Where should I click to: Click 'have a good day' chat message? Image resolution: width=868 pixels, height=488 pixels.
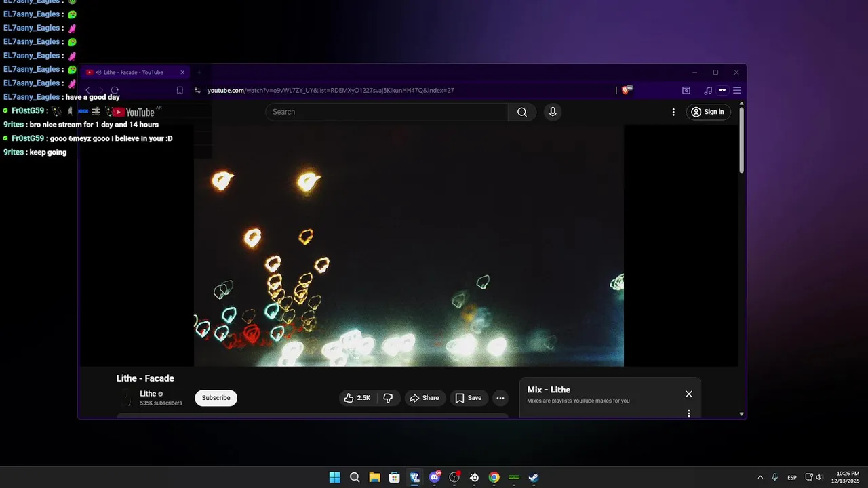click(93, 97)
